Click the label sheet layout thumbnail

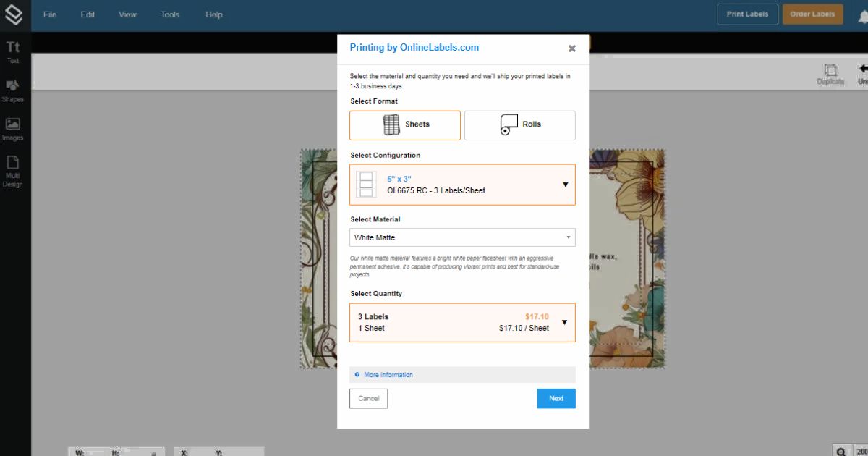click(367, 185)
